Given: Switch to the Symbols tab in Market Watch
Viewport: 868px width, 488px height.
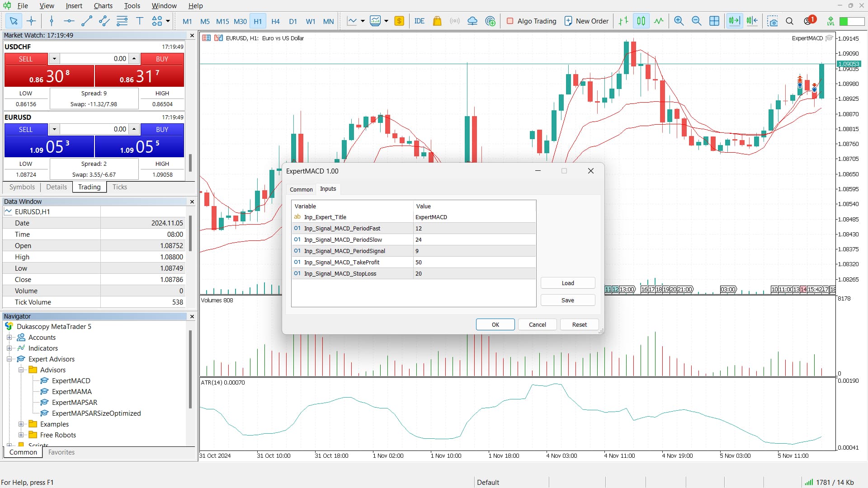Looking at the screenshot, I should 22,187.
